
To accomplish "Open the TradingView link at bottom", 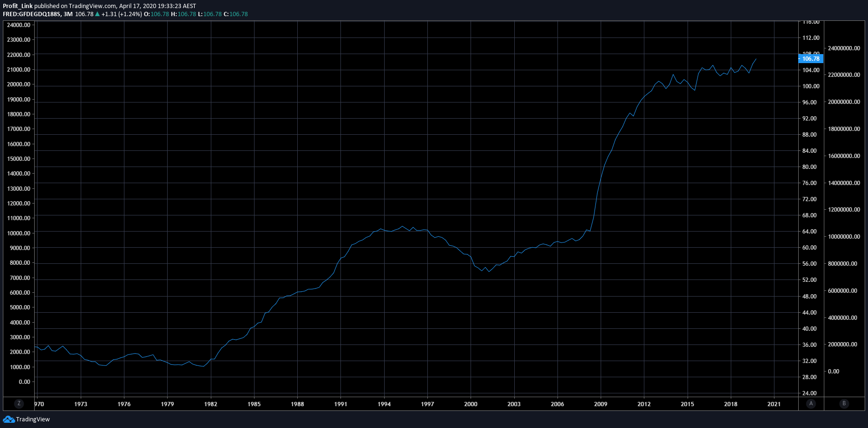I will (33, 419).
